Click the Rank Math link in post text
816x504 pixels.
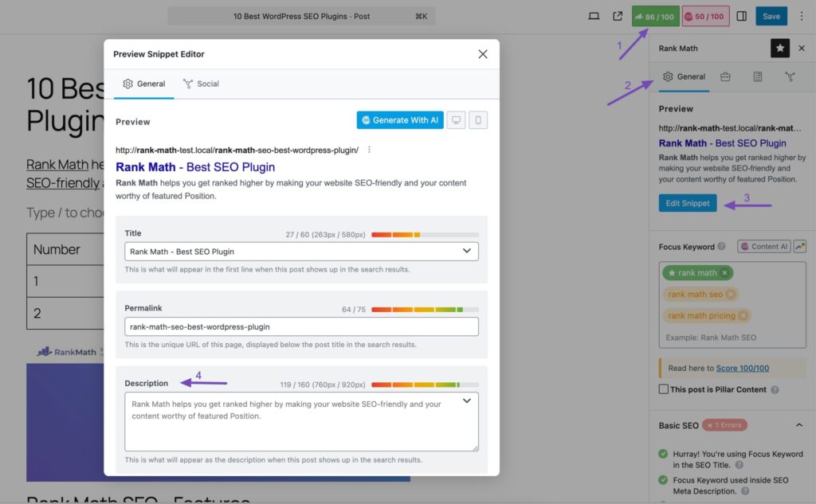[x=57, y=164]
